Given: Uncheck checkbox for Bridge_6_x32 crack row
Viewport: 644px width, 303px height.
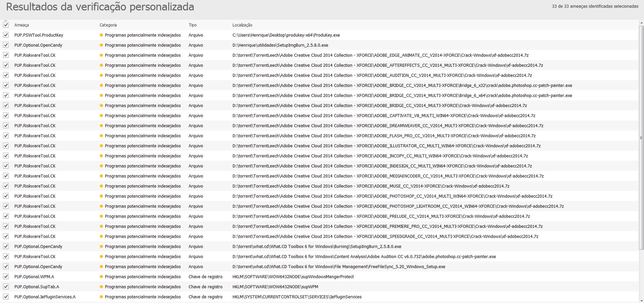Looking at the screenshot, I should click(x=6, y=85).
